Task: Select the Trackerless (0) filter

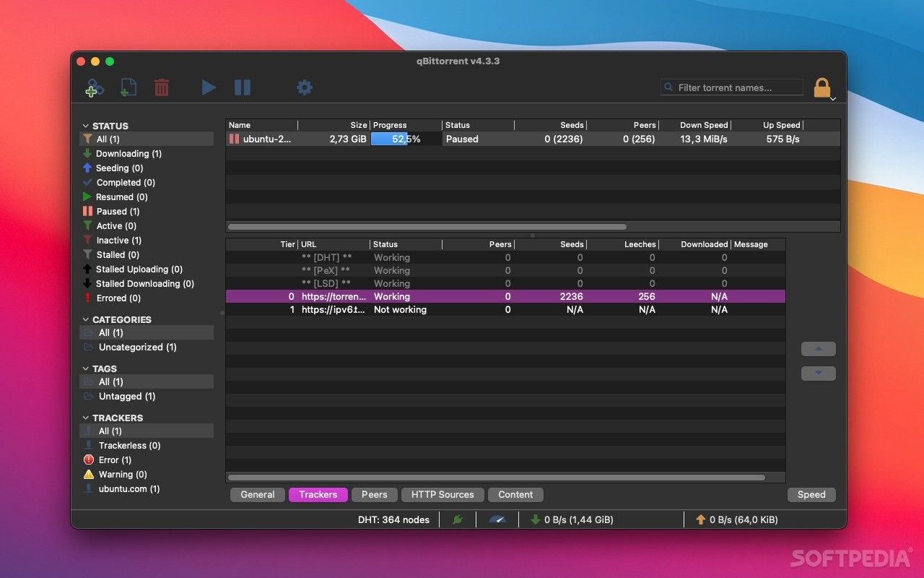Action: pos(147,445)
